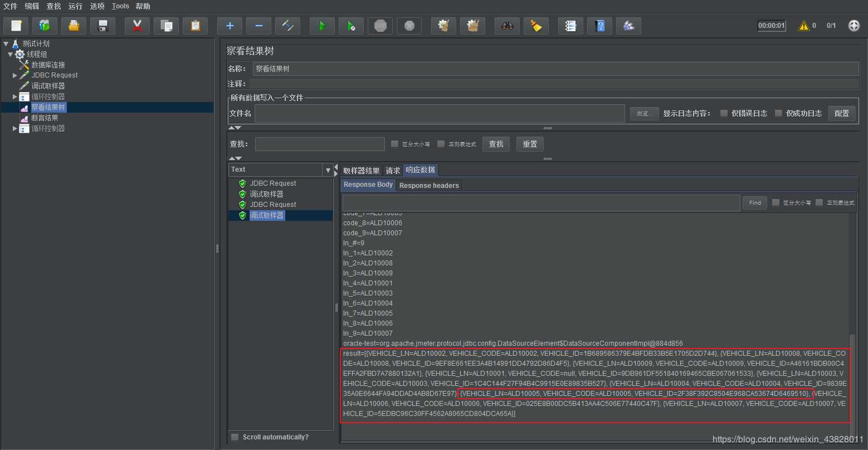
Task: Click the Copy toolbar icon
Action: (x=166, y=26)
